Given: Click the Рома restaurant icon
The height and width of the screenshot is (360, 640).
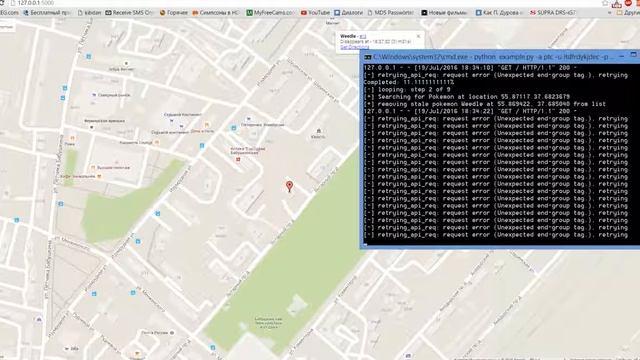Looking at the screenshot, I should tap(72, 138).
